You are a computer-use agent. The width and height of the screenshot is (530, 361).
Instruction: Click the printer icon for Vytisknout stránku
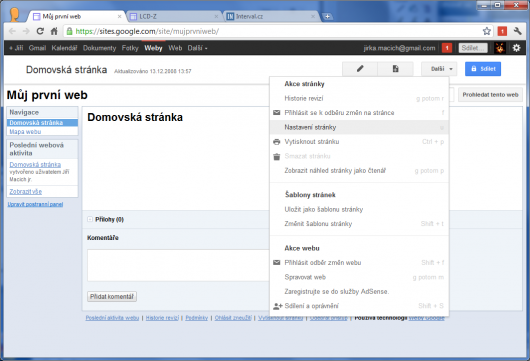tap(276, 142)
